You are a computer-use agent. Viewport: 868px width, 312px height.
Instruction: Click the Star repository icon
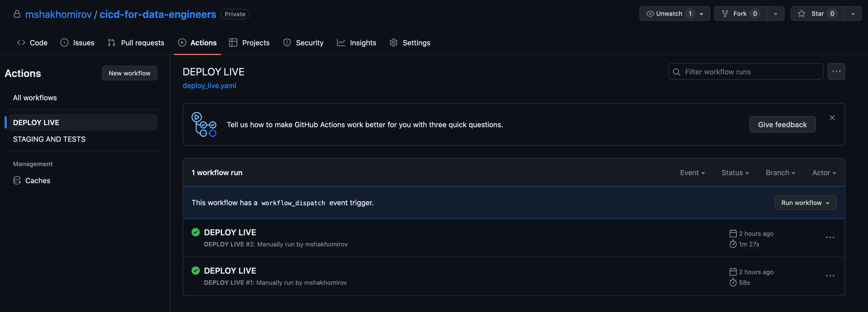tap(801, 14)
